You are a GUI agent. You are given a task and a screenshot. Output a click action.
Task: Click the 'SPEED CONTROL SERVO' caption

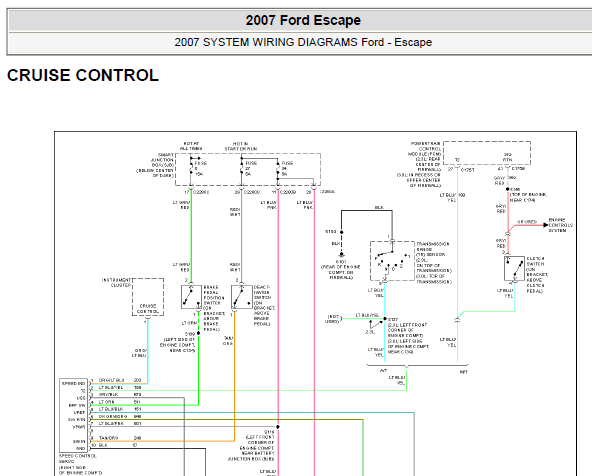coord(78,459)
